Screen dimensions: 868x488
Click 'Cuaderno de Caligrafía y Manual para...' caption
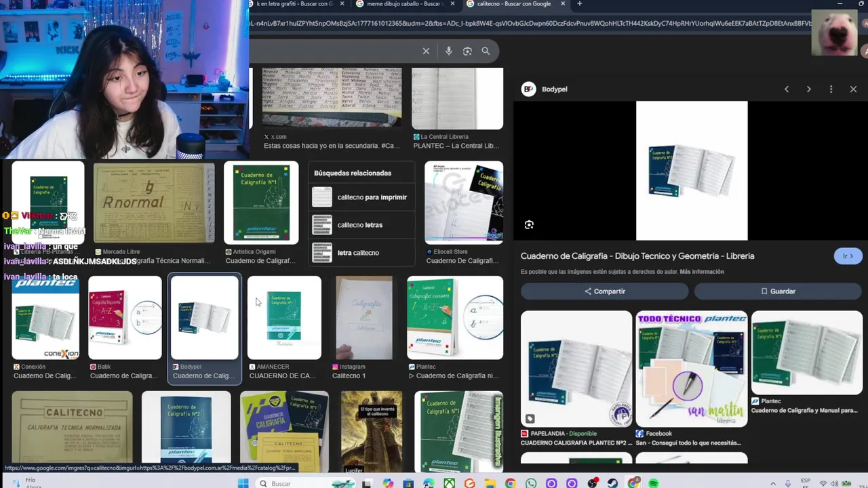804,411
